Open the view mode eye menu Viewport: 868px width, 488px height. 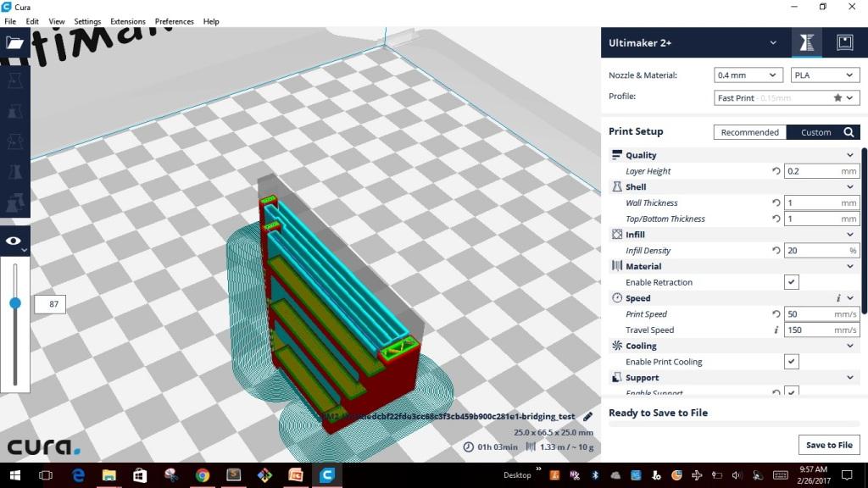[x=14, y=241]
